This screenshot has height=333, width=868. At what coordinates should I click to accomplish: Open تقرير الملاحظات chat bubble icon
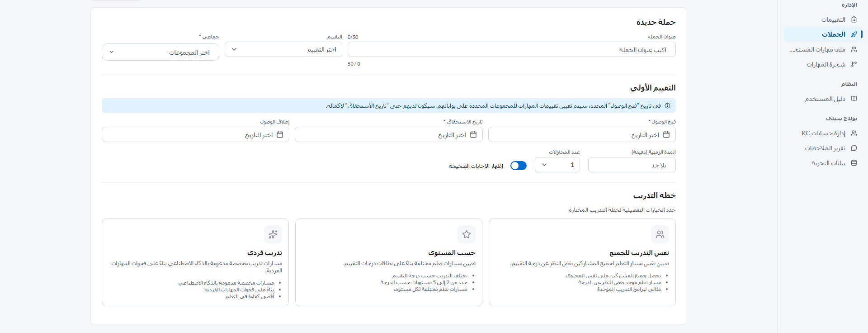coord(854,148)
